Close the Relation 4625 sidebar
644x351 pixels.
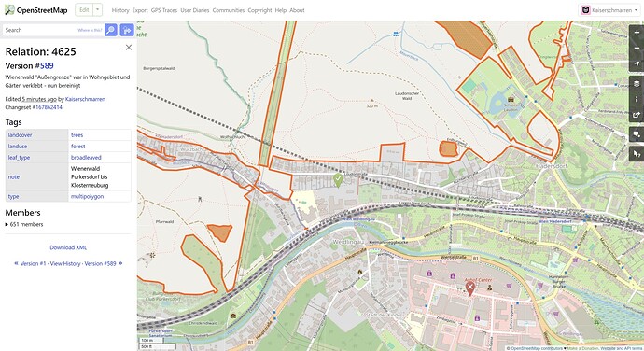[x=129, y=48]
